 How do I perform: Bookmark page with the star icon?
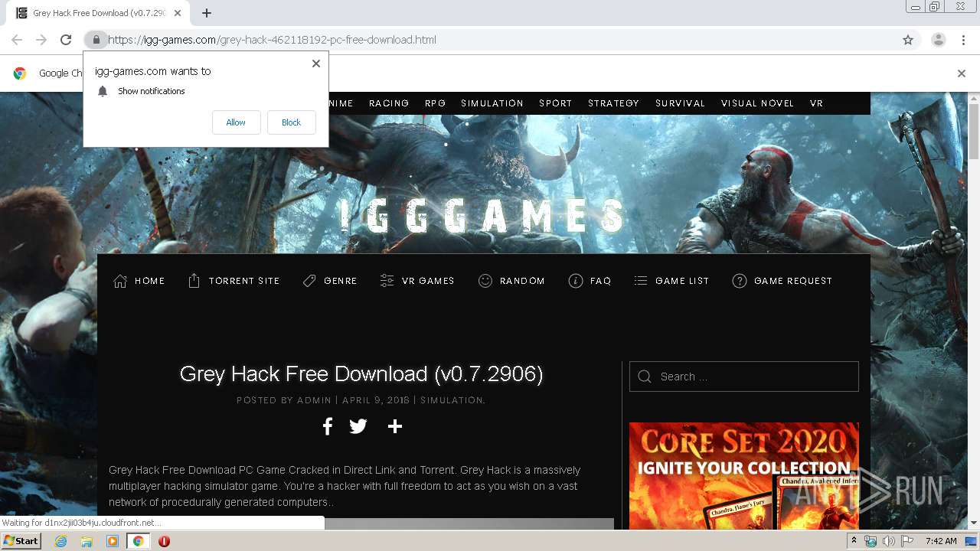[x=908, y=40]
